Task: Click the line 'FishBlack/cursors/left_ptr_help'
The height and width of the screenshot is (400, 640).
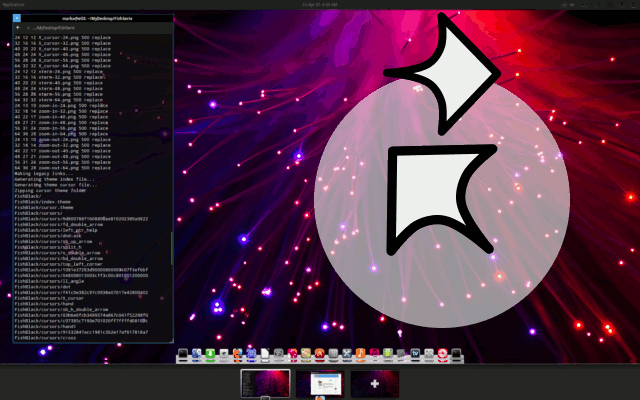Action: [x=56, y=230]
